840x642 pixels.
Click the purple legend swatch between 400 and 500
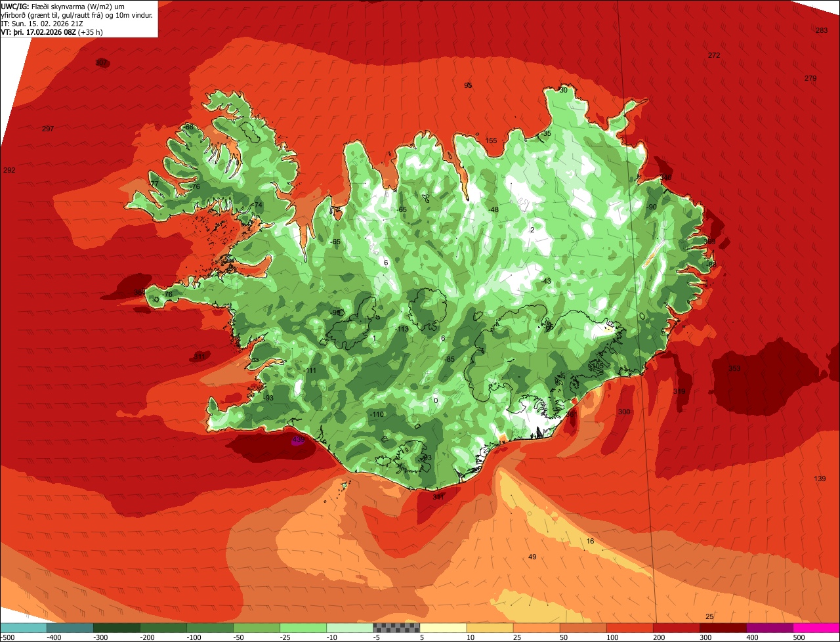tap(770, 628)
